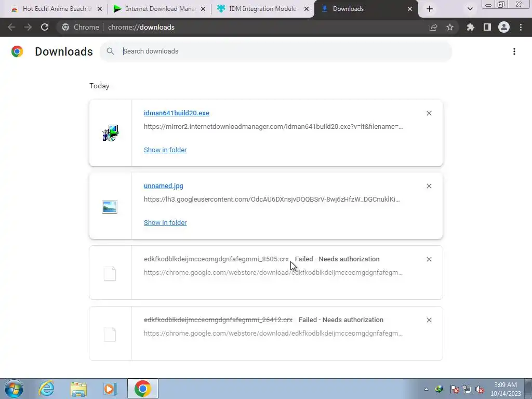532x399 pixels.
Task: Open the Downloads page more actions menu
Action: click(514, 51)
